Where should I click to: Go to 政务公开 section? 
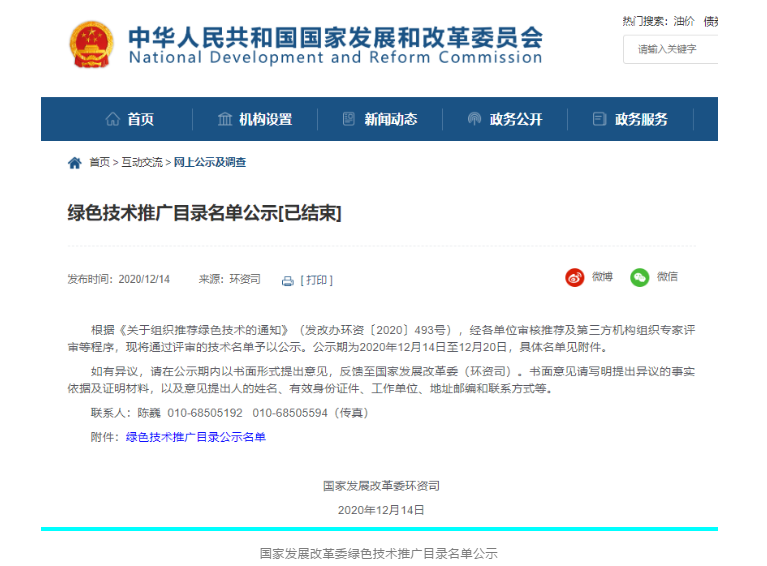[x=515, y=119]
